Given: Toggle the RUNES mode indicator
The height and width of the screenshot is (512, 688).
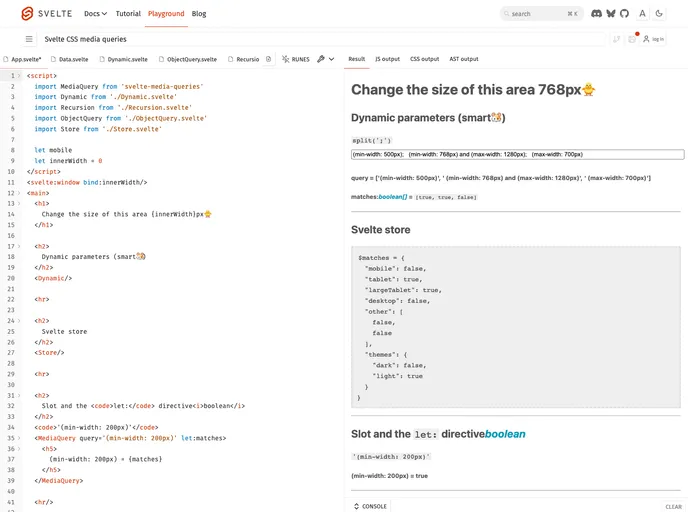Looking at the screenshot, I should pos(296,59).
